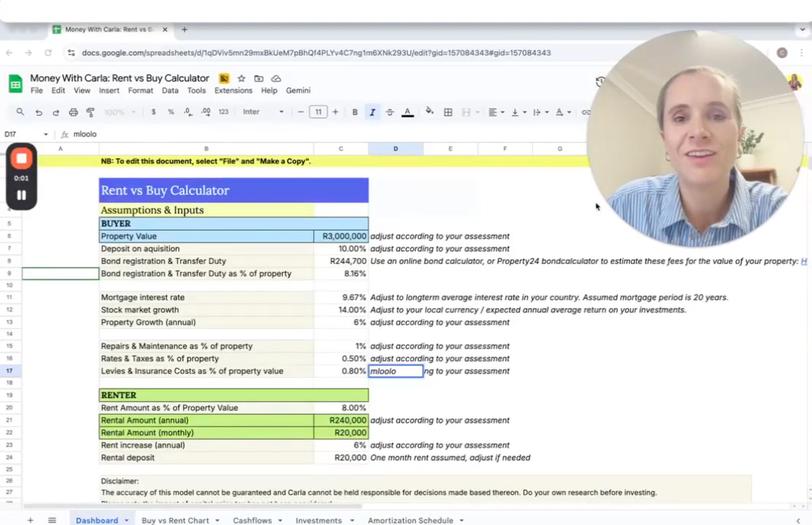Image resolution: width=812 pixels, height=525 pixels.
Task: Open the Format menu
Action: 140,90
